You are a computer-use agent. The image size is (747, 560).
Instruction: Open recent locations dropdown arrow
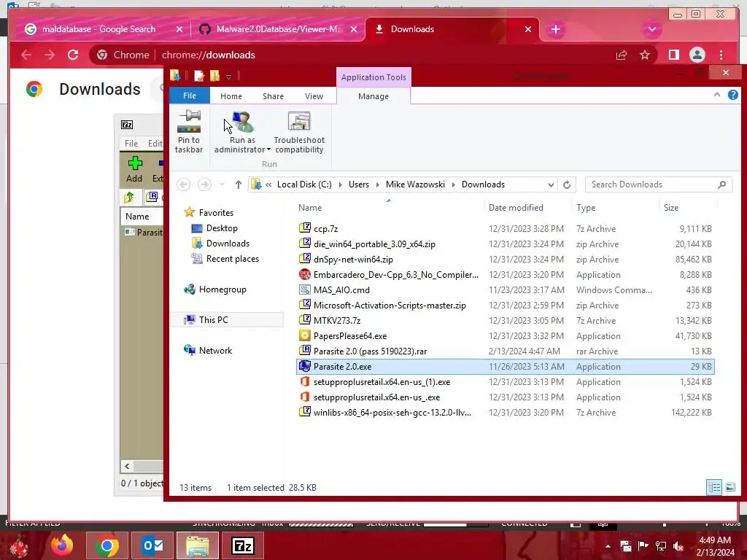[222, 184]
